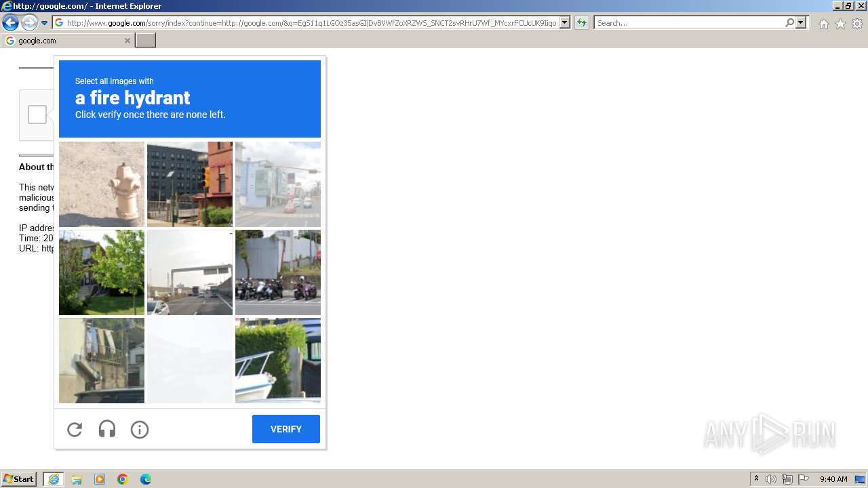Click Internet Explorer taskbar icon
Viewport: 868px width, 488px height.
pyautogui.click(x=54, y=479)
